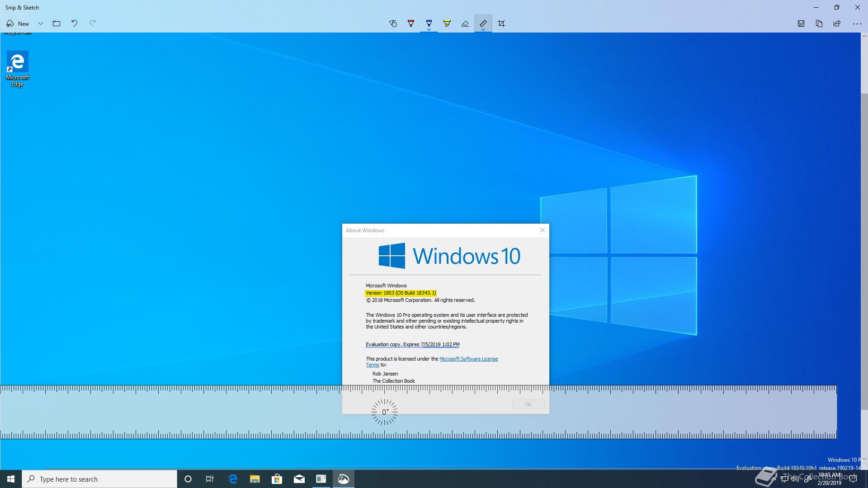Select the Crop tool
Image resolution: width=868 pixels, height=488 pixels.
[x=501, y=23]
